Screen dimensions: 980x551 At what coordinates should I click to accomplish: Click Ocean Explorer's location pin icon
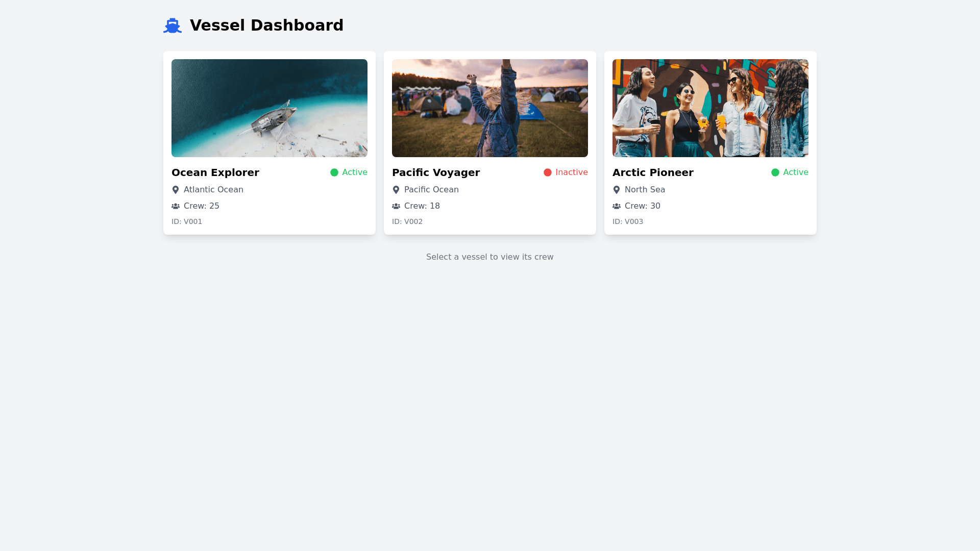(x=176, y=190)
